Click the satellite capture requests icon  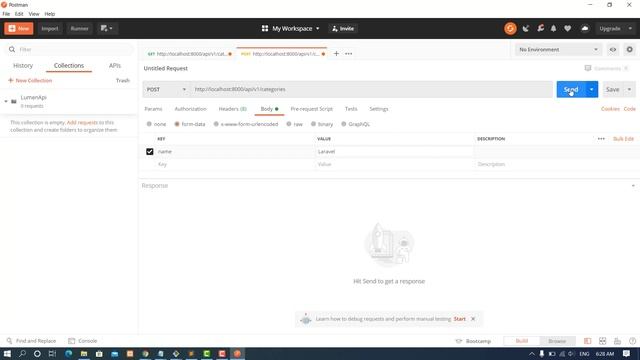(x=526, y=29)
